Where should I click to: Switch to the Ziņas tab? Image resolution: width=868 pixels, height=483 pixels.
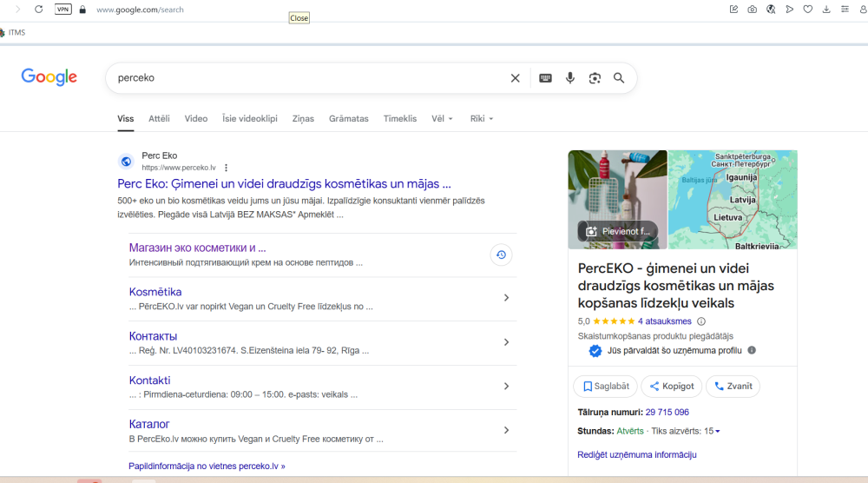[x=303, y=119]
